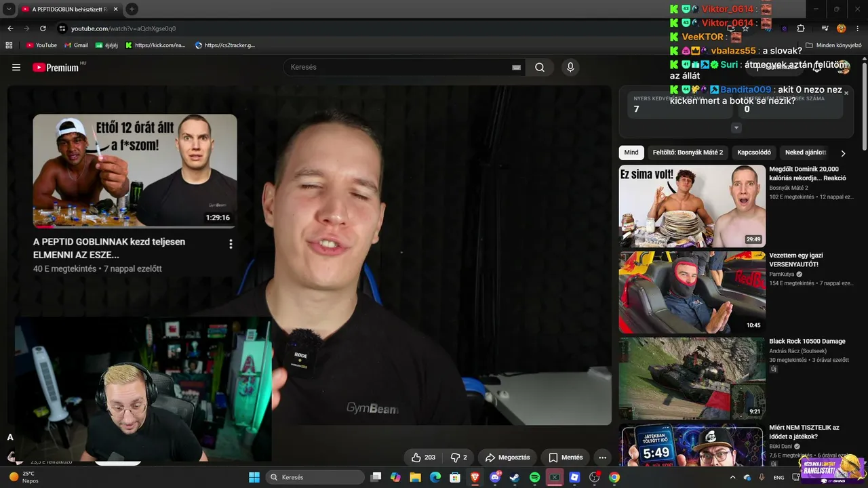Click the YouTube search magnifier button

540,67
